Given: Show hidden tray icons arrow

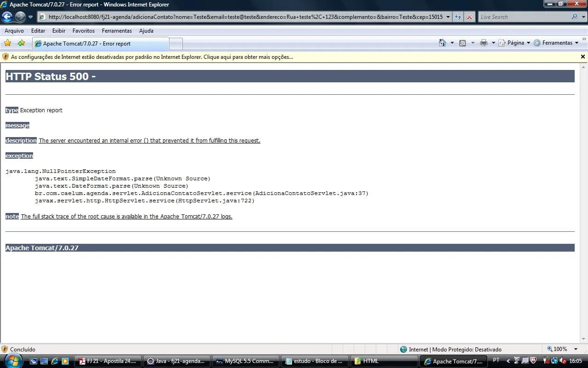Looking at the screenshot, I should [508, 361].
